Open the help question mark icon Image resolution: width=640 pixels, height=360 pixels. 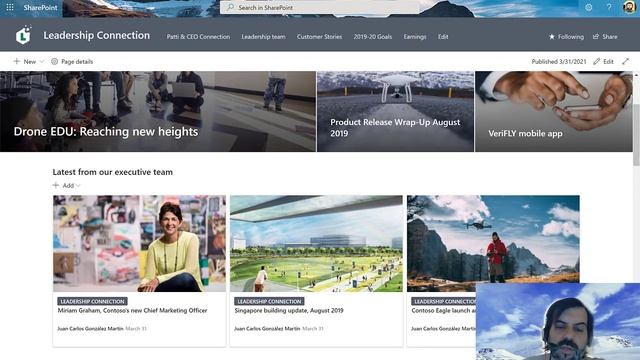[609, 7]
